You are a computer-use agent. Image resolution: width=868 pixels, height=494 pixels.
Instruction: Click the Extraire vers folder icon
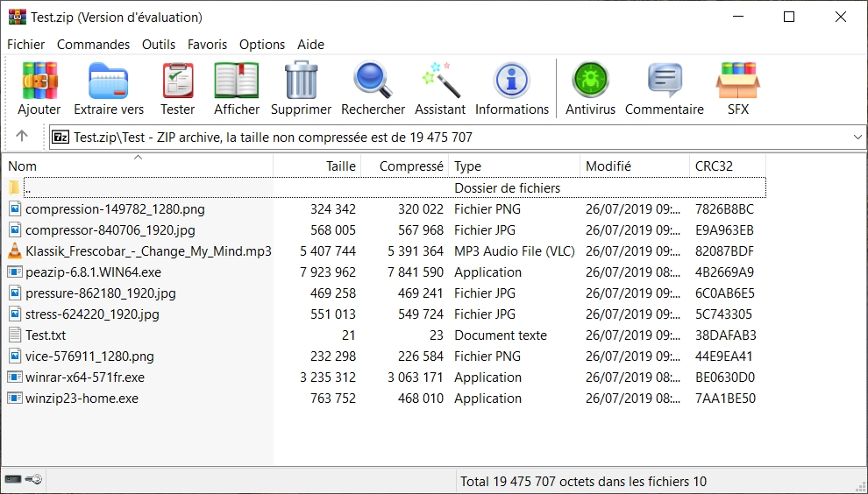pos(109,81)
